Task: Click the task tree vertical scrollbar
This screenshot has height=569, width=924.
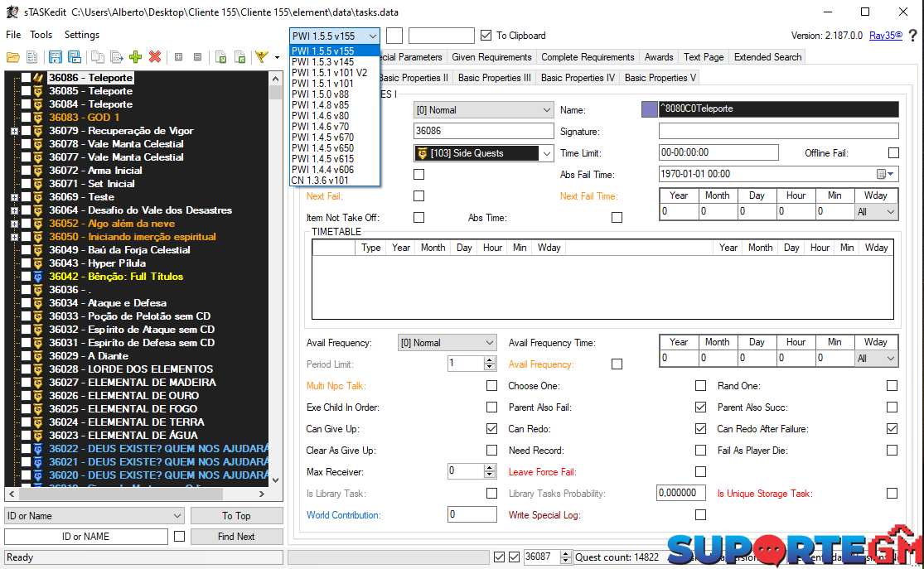Action: 275,278
